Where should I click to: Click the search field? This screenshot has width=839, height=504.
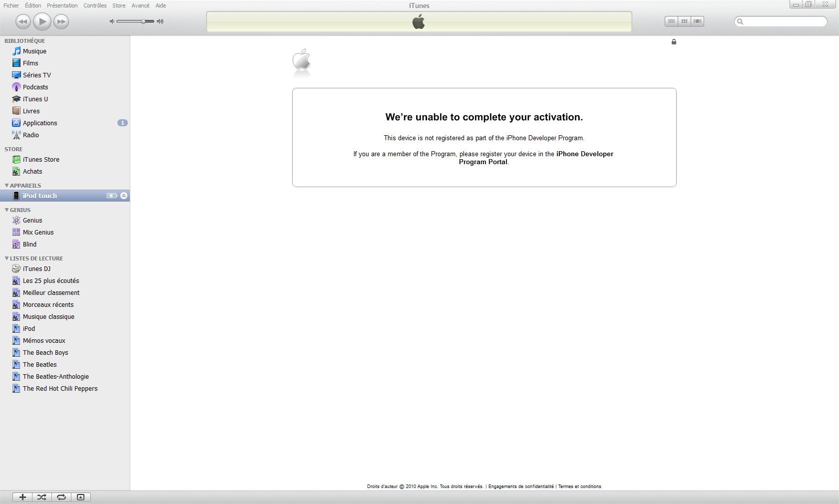pyautogui.click(x=781, y=21)
